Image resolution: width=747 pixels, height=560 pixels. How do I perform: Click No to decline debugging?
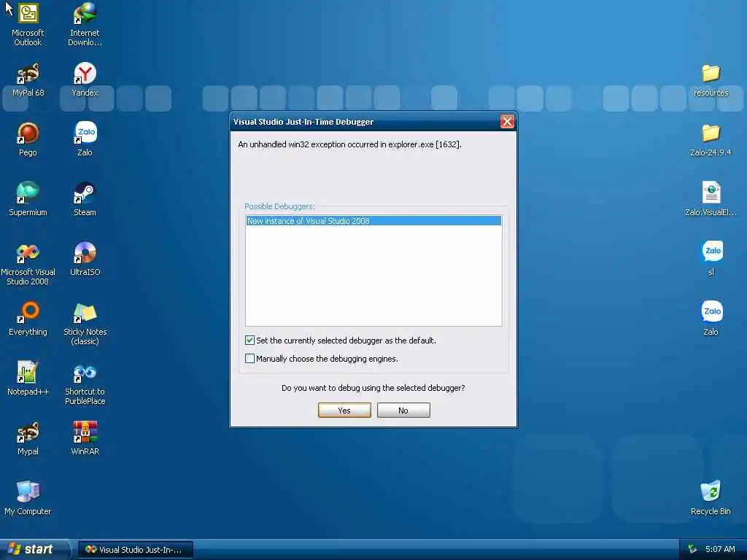403,411
